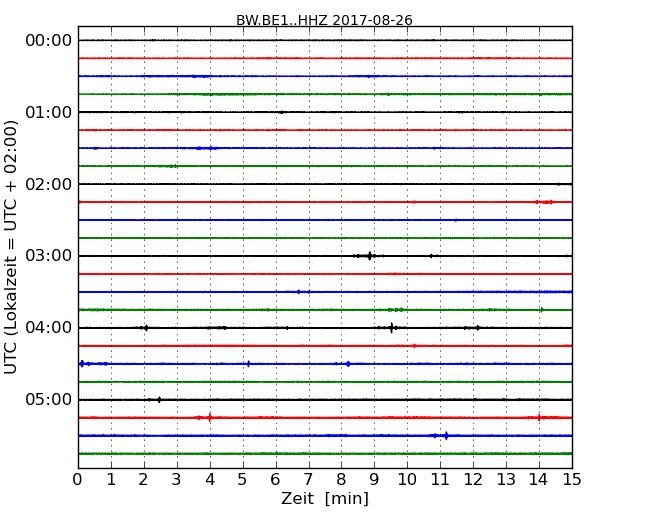Screen dimensions: 650x520
Task: Click x-axis tick label 0
Action: coord(78,480)
